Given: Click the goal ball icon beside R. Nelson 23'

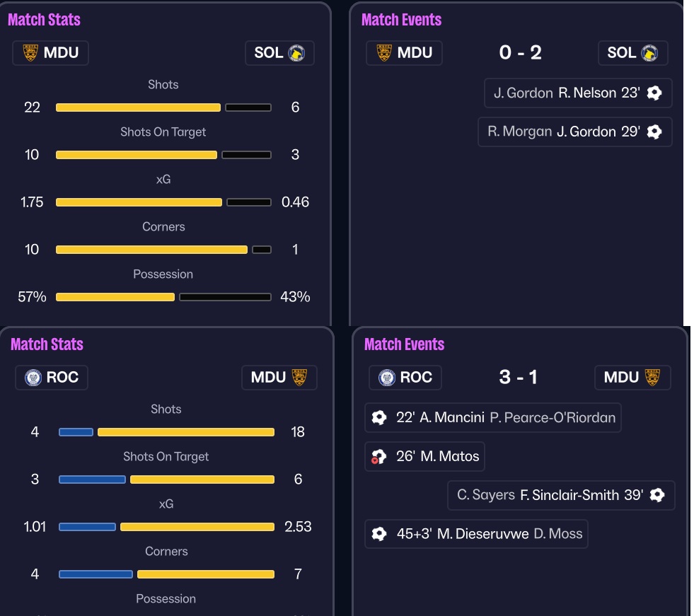Looking at the screenshot, I should point(654,93).
